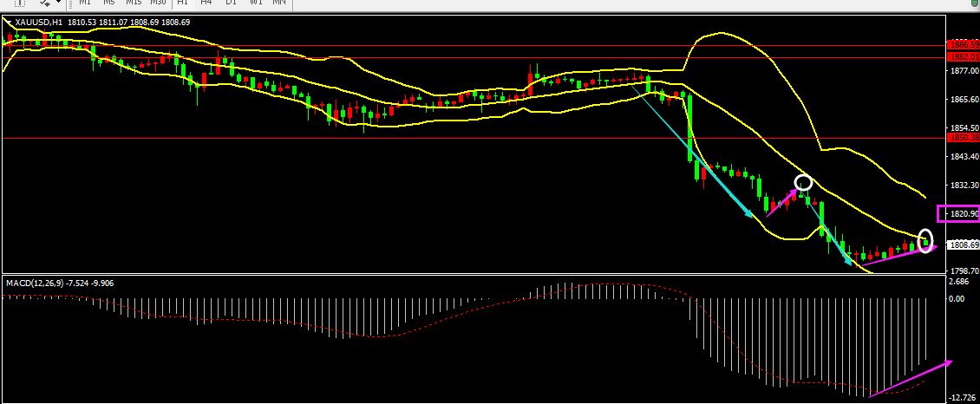
Task: Select the 1850.38 red price level label
Action: click(963, 137)
